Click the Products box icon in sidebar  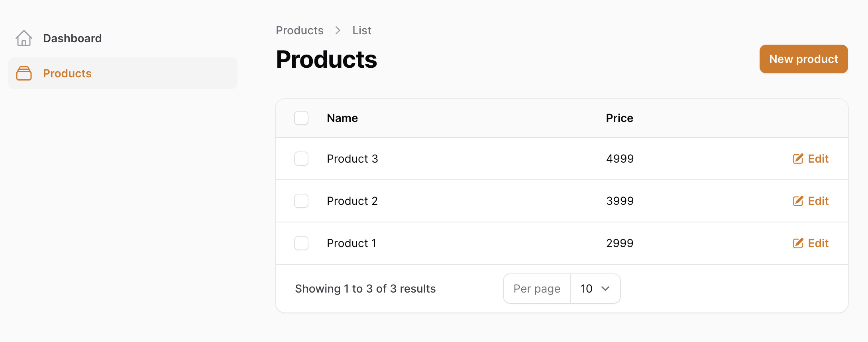coord(24,73)
